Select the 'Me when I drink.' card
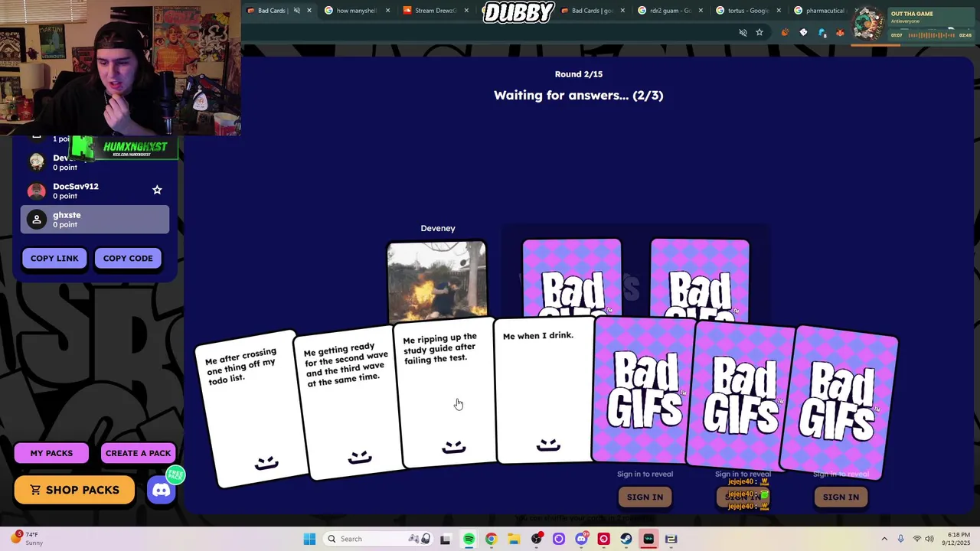This screenshot has height=551, width=980. click(545, 392)
